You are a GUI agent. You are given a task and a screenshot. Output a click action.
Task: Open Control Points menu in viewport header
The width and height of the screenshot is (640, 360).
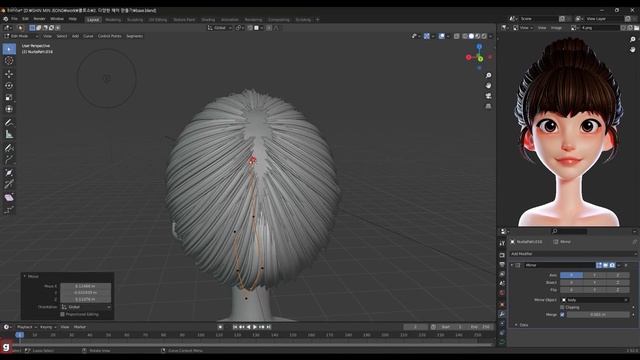109,36
